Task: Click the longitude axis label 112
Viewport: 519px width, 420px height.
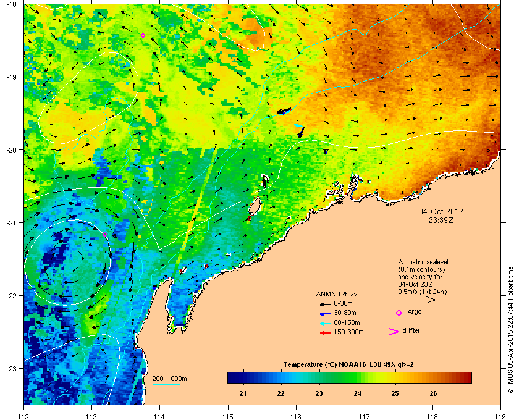Action: [24, 416]
